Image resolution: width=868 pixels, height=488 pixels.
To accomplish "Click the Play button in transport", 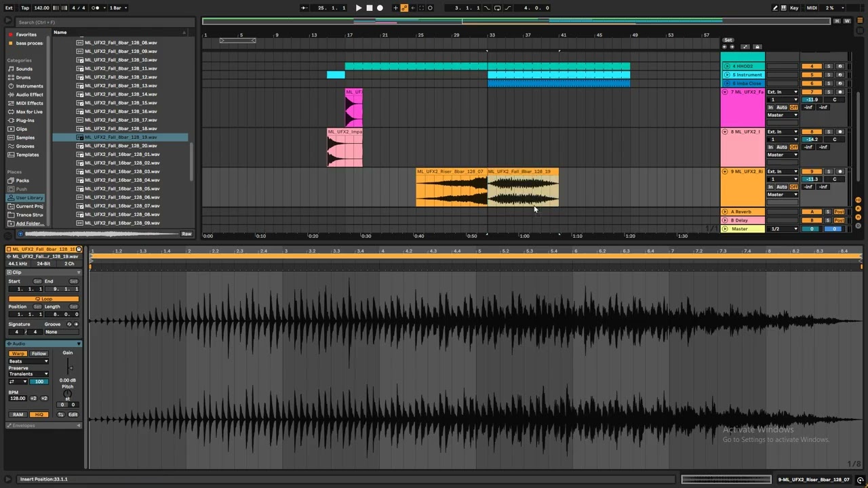I will [359, 8].
